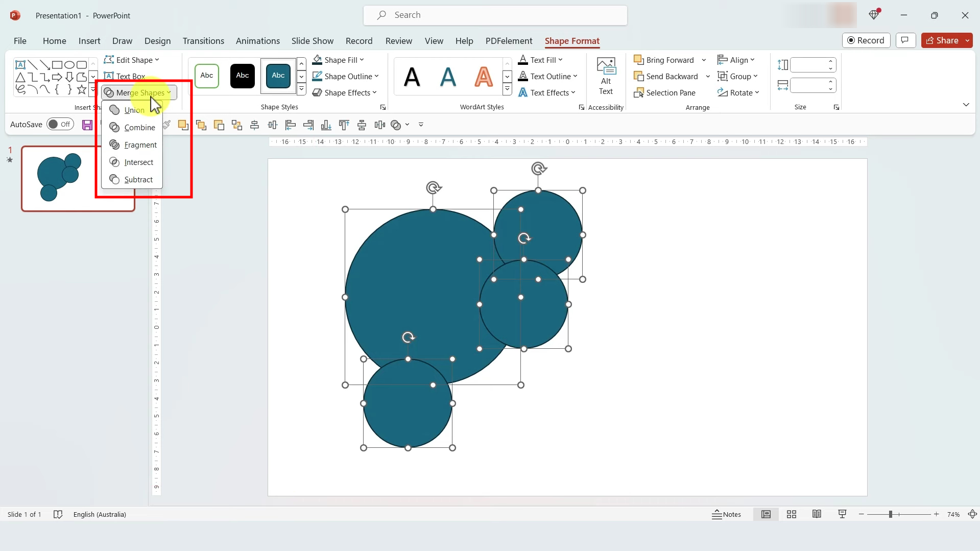Select slide 1 thumbnail
Image resolution: width=980 pixels, height=551 pixels.
tap(78, 179)
